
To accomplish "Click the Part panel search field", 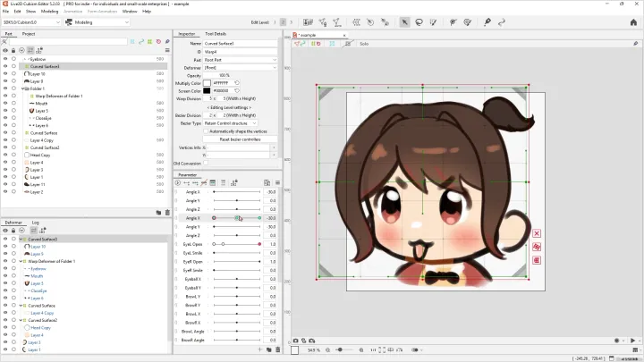I will [x=68, y=42].
